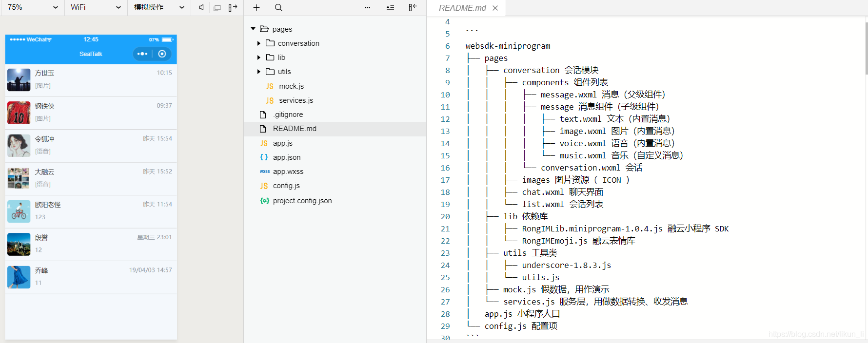This screenshot has height=343, width=868.
Task: Click 大融云's group avatar thumbnail
Action: (19, 179)
